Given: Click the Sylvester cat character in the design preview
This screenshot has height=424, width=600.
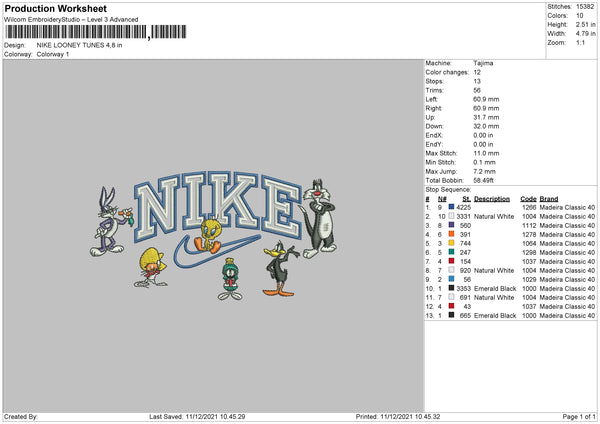Looking at the screenshot, I should pyautogui.click(x=319, y=219).
